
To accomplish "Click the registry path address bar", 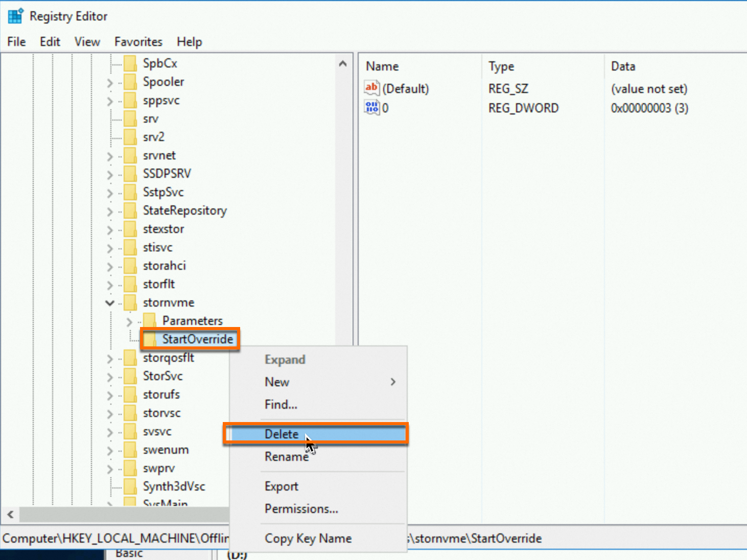I will 373,538.
